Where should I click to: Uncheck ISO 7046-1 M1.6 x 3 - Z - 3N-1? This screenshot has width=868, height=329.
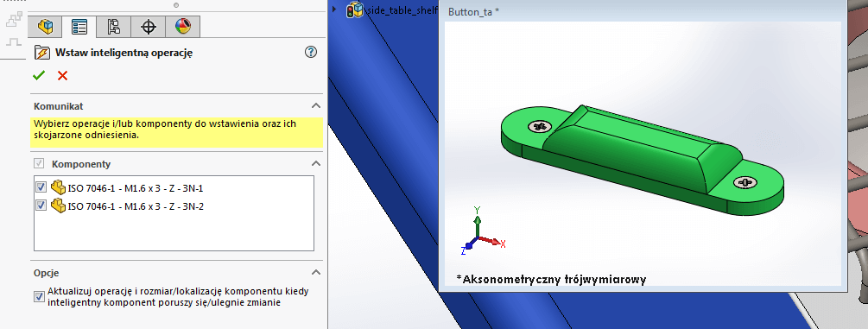click(x=41, y=187)
